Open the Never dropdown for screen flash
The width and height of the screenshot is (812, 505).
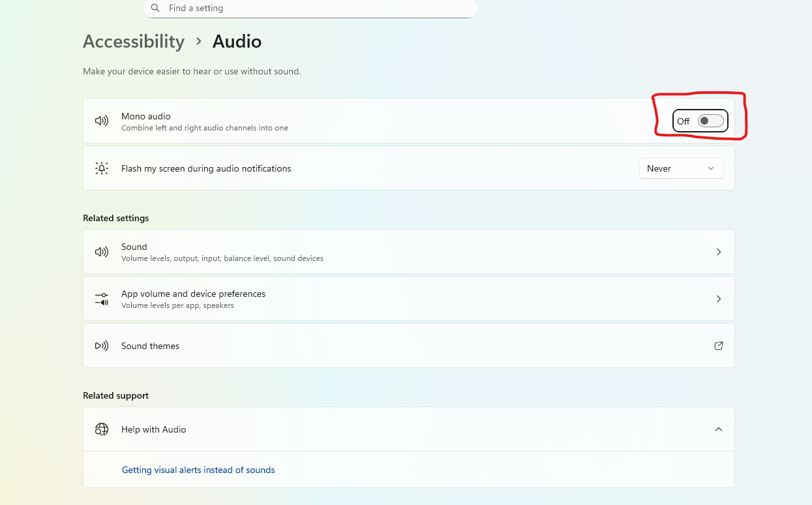681,168
